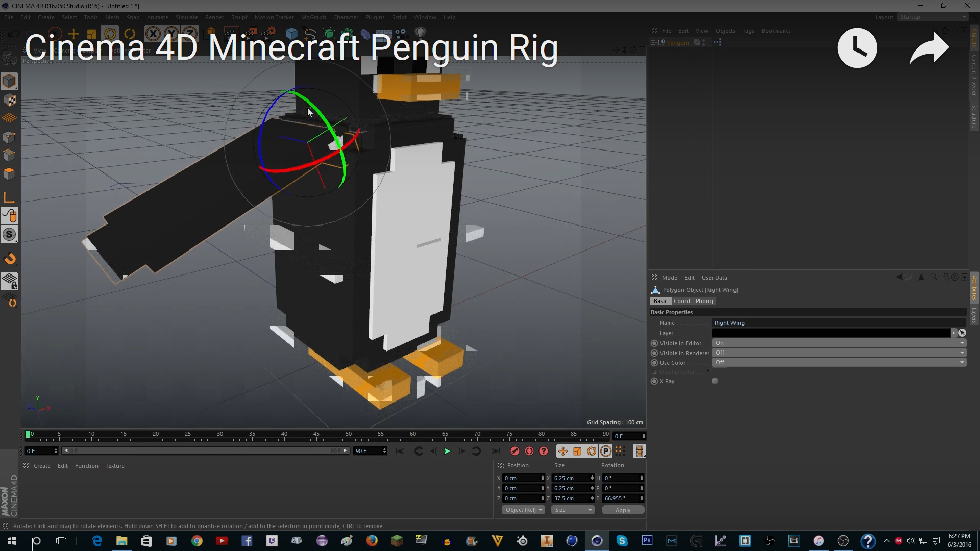Screen dimensions: 980x551
Task: Open the Object (Rel) coordinate dropdown
Action: (x=523, y=510)
